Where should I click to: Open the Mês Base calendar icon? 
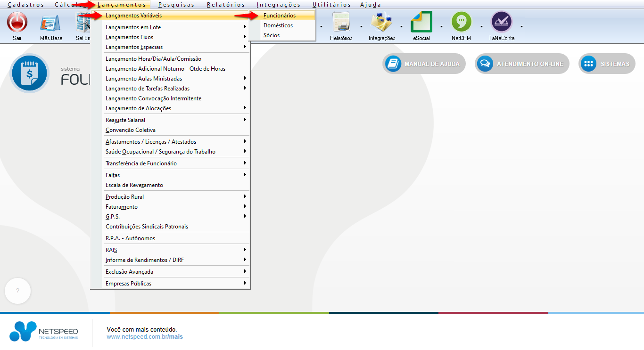[51, 23]
